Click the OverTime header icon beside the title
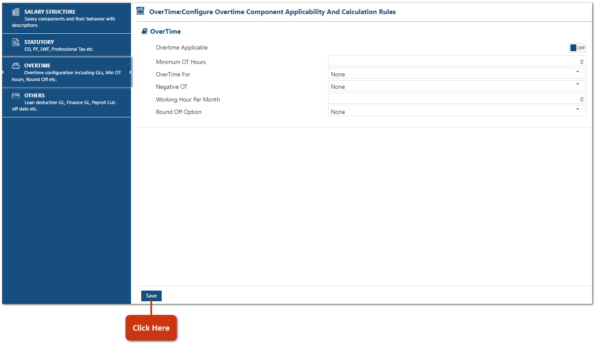 pos(140,11)
